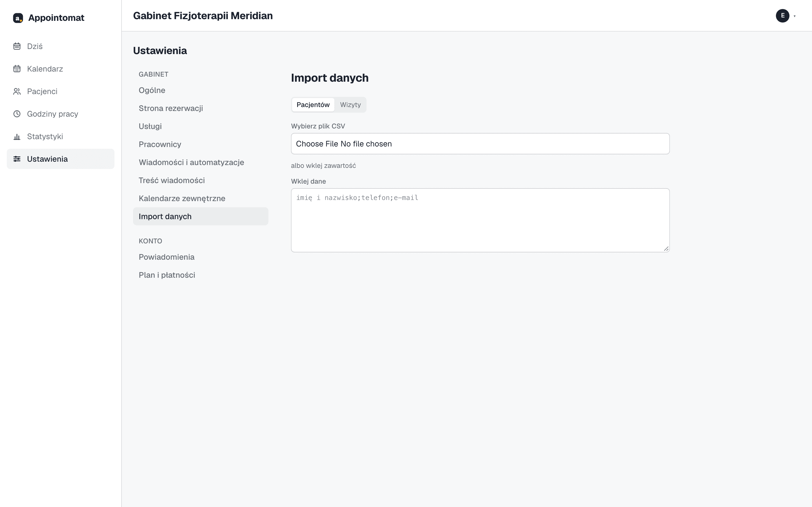Switch to the Wizyty tab
The image size is (812, 507).
coord(350,104)
